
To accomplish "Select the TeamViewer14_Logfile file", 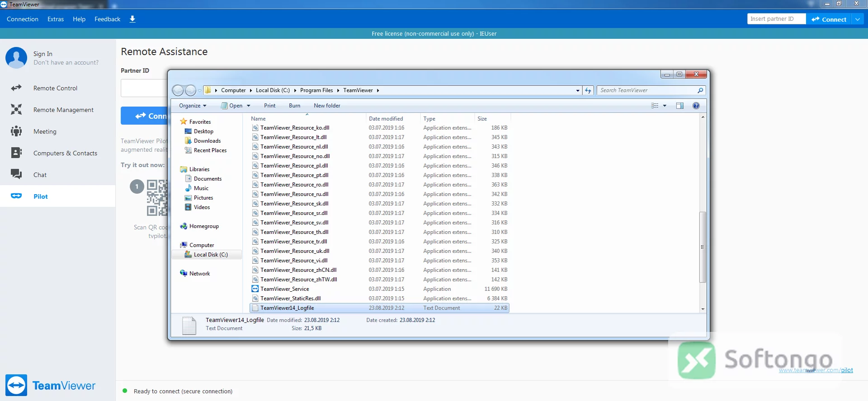I will click(x=379, y=308).
